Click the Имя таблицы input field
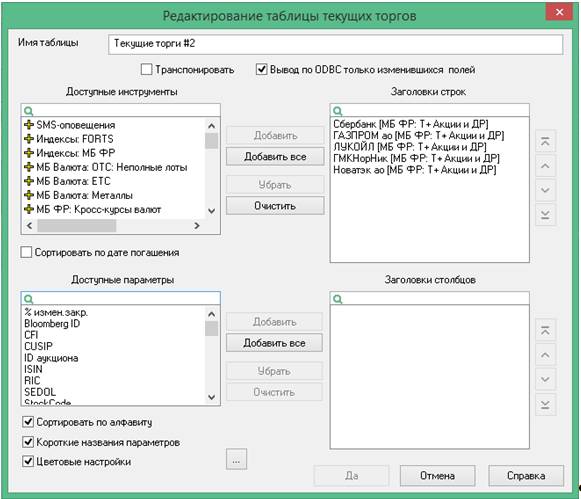 pos(335,44)
